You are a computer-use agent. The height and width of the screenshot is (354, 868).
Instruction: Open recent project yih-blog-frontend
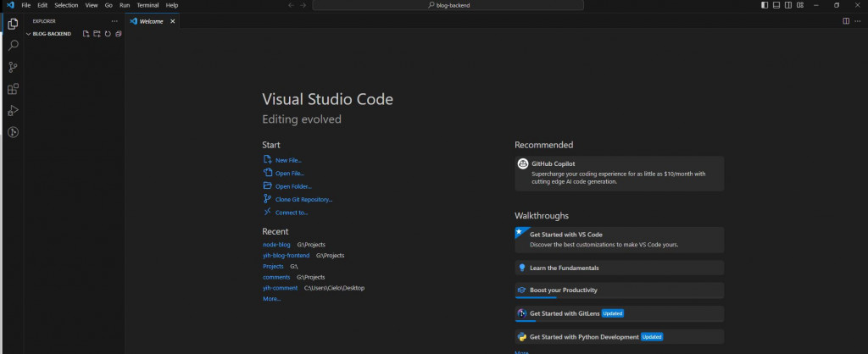coord(287,255)
